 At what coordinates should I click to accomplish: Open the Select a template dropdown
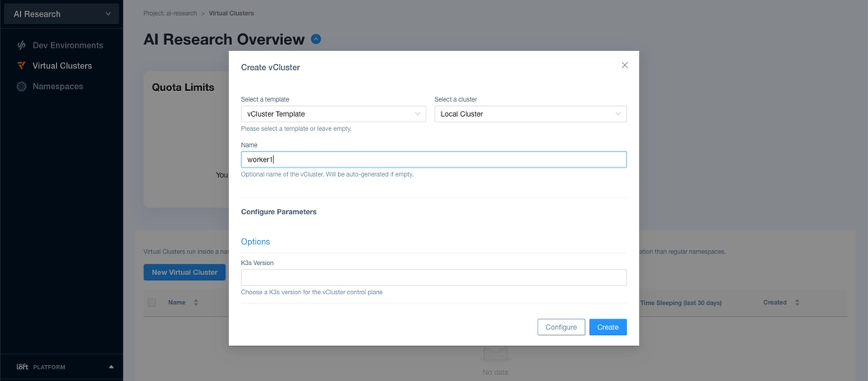click(333, 114)
